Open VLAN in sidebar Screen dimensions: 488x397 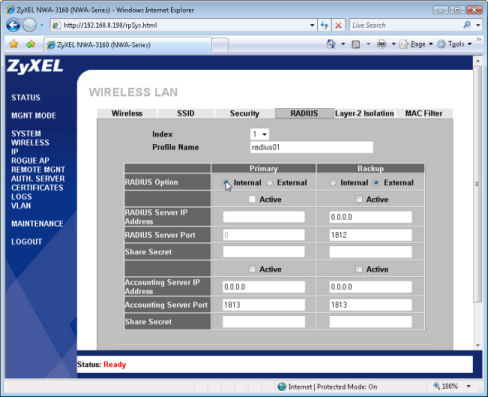[x=21, y=206]
